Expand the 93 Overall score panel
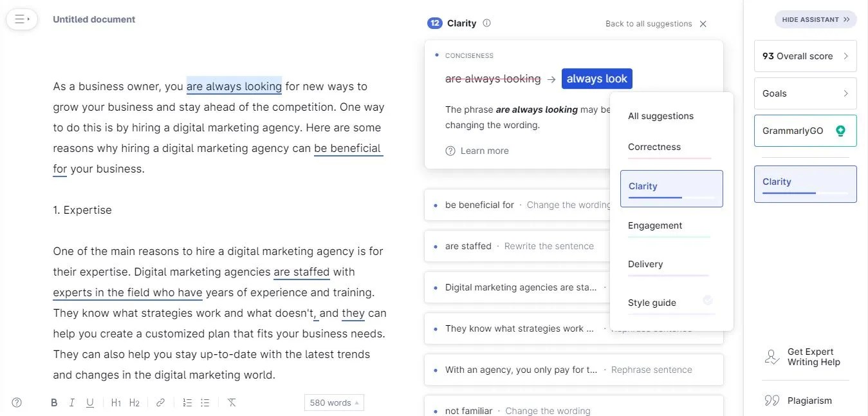This screenshot has height=416, width=868. (x=805, y=56)
